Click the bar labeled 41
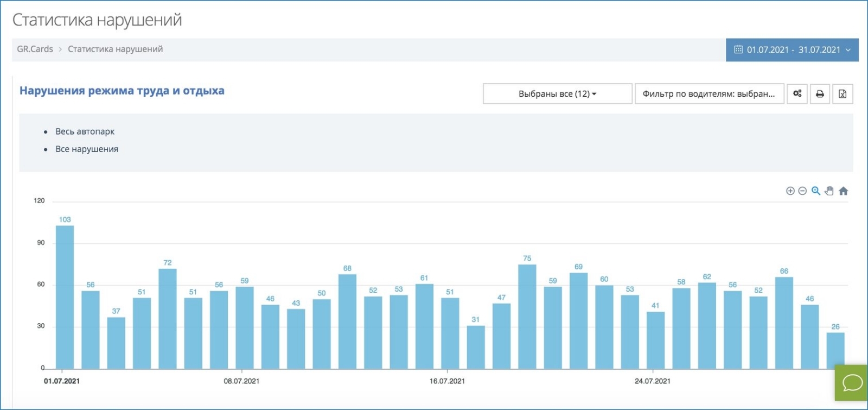 (655, 340)
